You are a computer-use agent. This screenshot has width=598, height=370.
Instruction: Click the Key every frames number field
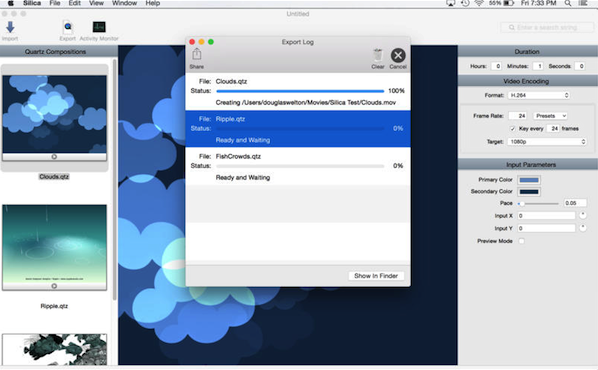click(x=553, y=129)
